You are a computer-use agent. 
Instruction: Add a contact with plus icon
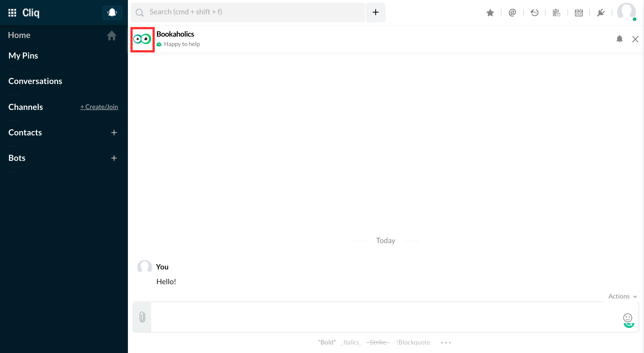pyautogui.click(x=114, y=133)
